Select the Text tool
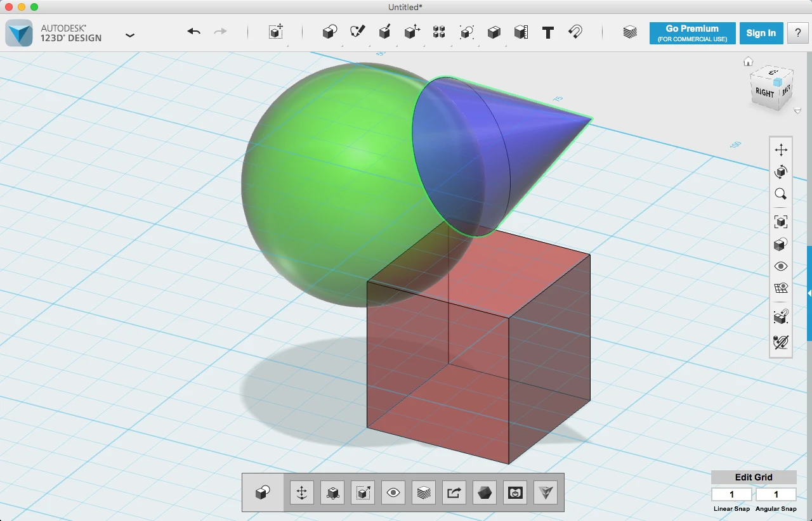Image resolution: width=812 pixels, height=521 pixels. 548,32
